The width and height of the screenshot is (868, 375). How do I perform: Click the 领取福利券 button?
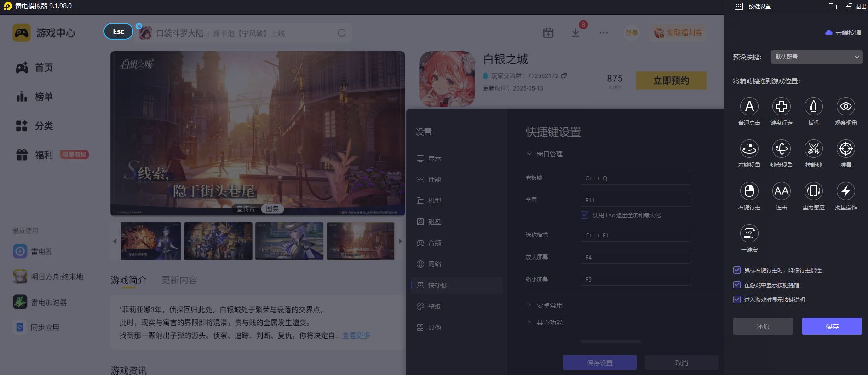pos(679,33)
